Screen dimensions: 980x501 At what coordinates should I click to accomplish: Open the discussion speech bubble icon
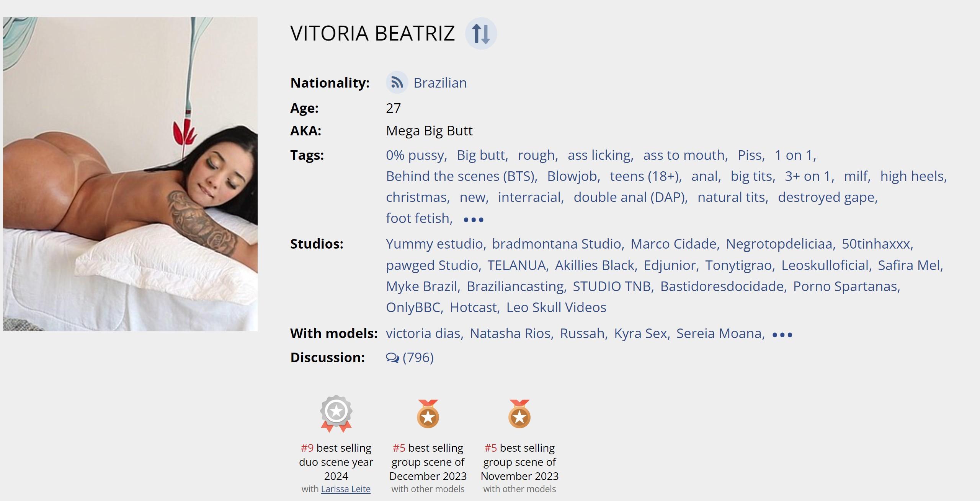tap(392, 358)
